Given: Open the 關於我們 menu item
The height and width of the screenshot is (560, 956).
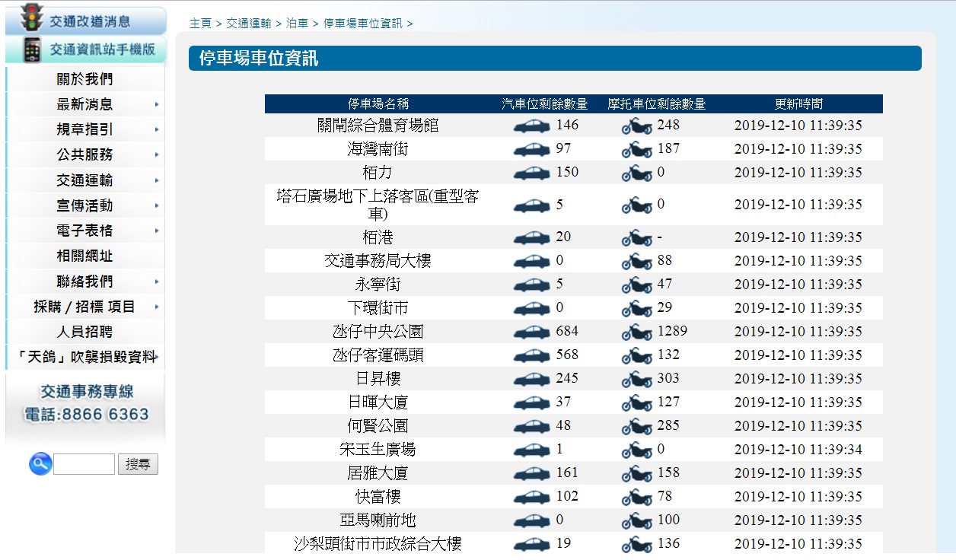Looking at the screenshot, I should pos(84,79).
